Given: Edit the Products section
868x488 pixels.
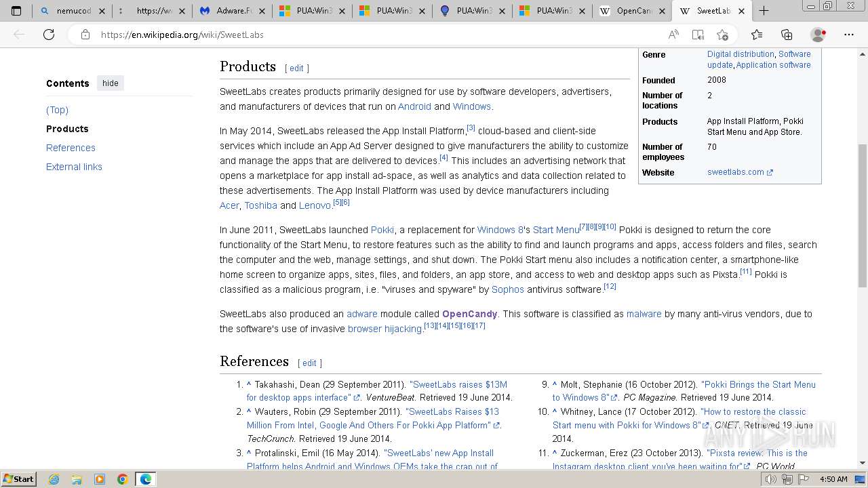Looking at the screenshot, I should (296, 68).
